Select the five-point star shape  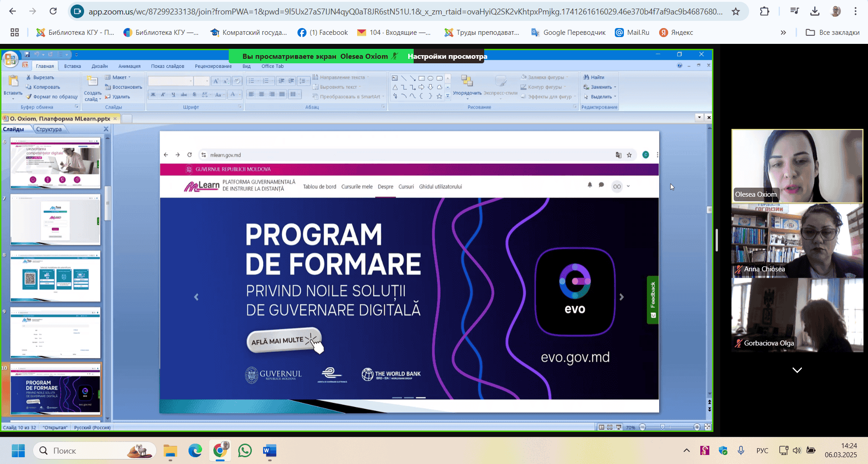click(439, 96)
